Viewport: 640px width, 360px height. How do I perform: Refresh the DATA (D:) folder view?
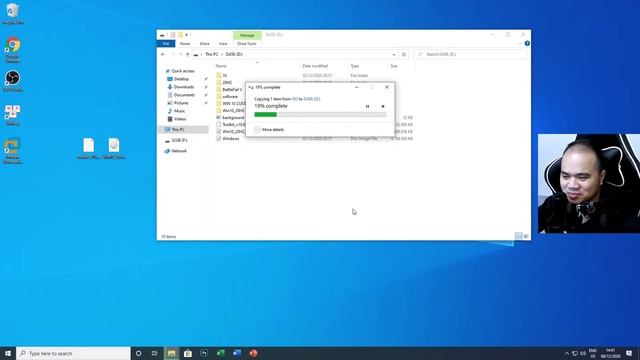click(404, 54)
